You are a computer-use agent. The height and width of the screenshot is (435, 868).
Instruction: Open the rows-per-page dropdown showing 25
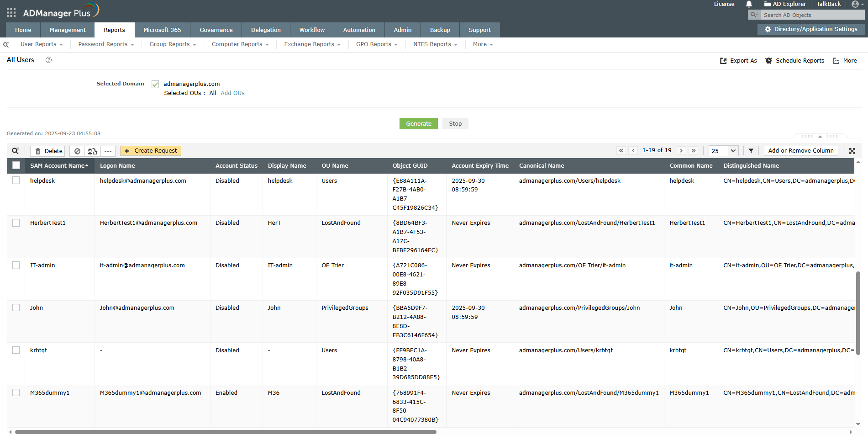pos(724,151)
